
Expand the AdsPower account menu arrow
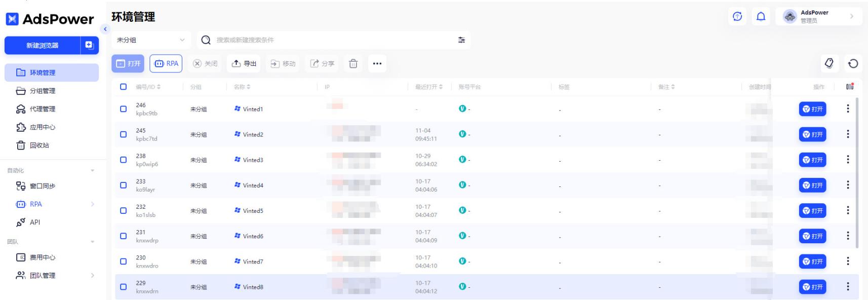point(852,16)
